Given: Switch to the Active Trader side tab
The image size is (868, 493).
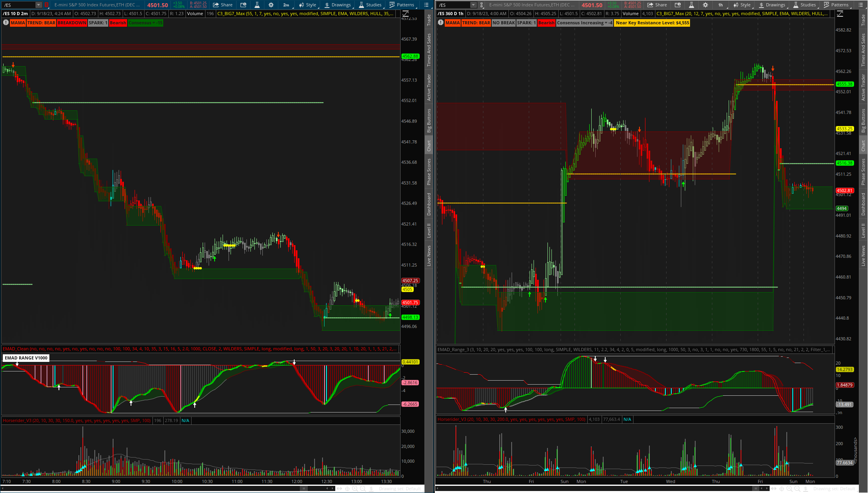Looking at the screenshot, I should tap(429, 87).
